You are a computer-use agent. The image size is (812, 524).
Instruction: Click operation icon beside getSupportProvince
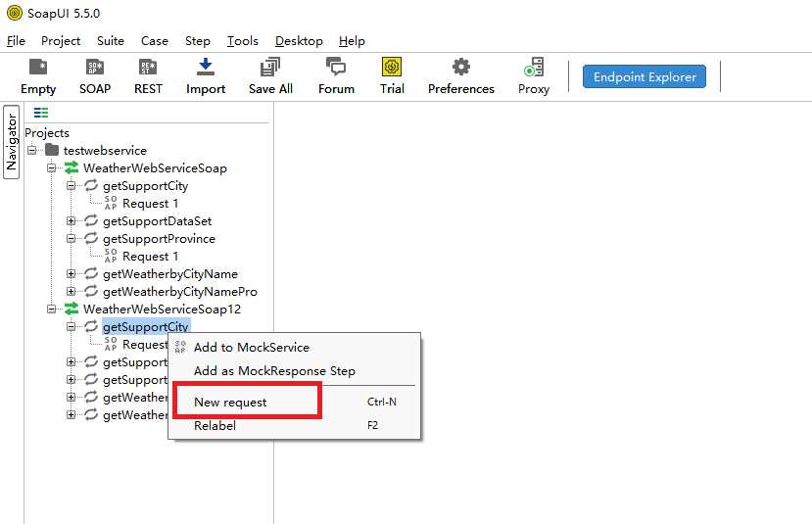tap(91, 238)
